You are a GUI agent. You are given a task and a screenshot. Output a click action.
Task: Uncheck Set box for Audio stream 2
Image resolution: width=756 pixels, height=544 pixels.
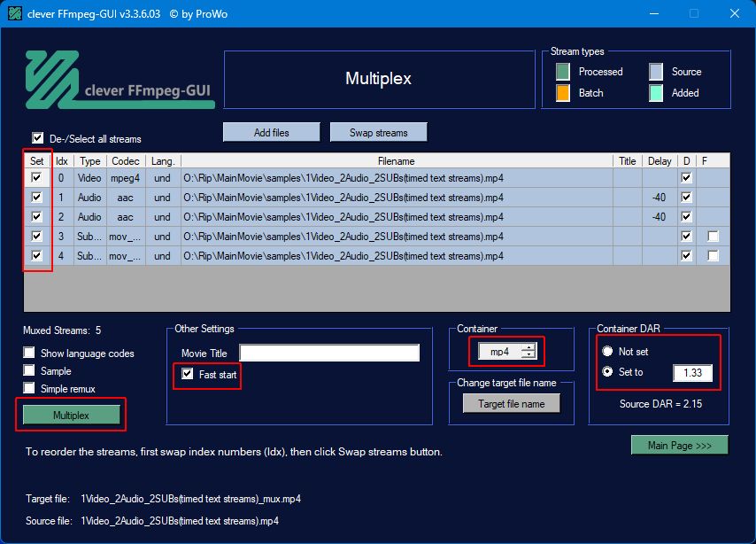36,216
